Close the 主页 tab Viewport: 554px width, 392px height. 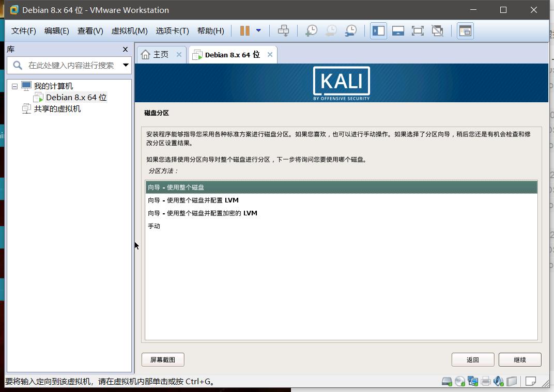(x=179, y=55)
